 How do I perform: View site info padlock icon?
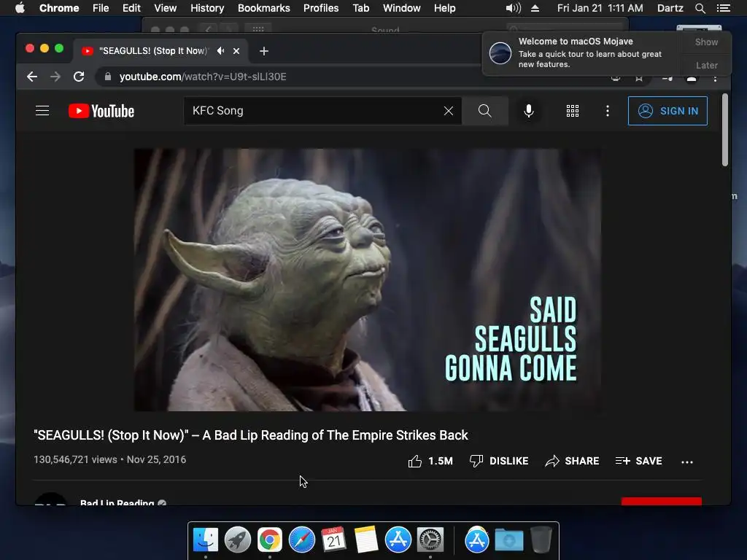[108, 77]
